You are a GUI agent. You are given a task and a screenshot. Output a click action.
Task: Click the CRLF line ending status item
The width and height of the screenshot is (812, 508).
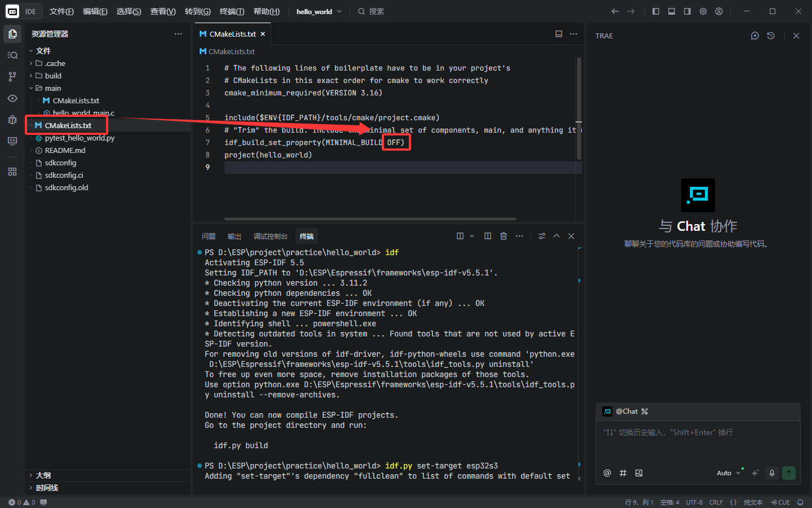[716, 502]
